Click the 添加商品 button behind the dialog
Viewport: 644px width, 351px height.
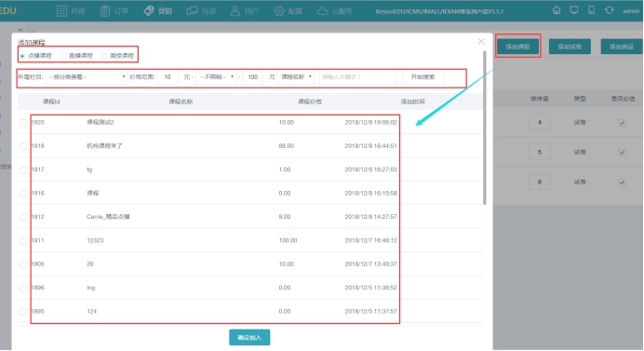[622, 47]
